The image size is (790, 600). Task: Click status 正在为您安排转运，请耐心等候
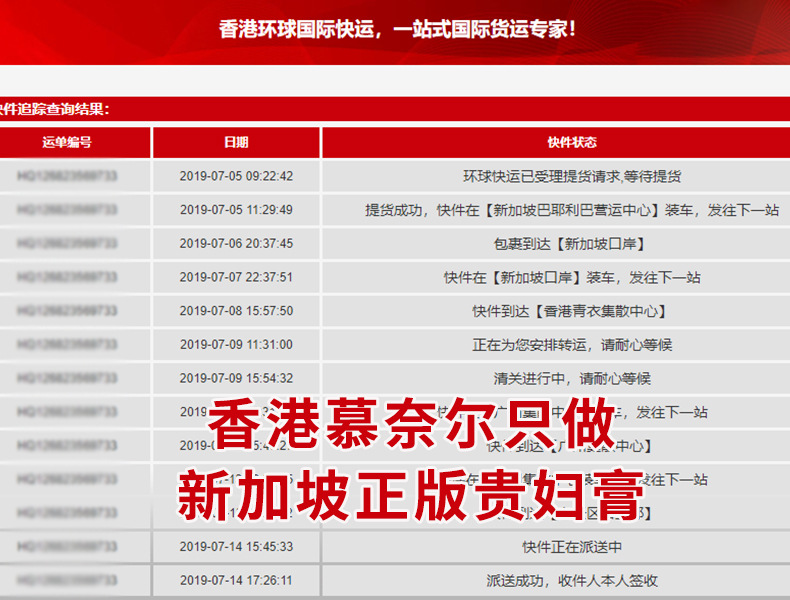[572, 344]
